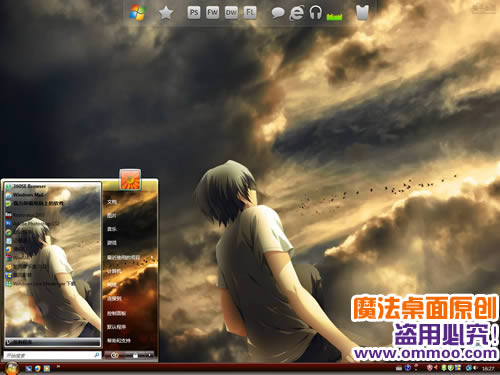Launch Photoshop via PS dock icon
The height and width of the screenshot is (375, 500).
[x=194, y=13]
